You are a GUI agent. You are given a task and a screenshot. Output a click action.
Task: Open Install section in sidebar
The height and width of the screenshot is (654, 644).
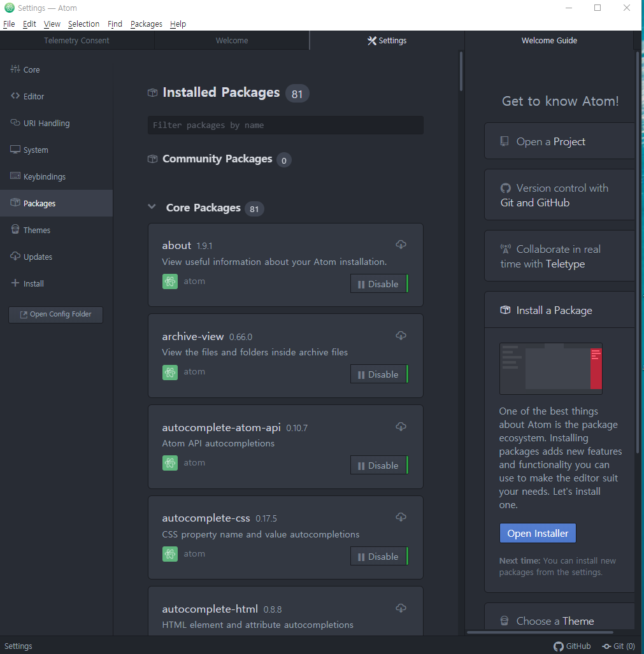pos(56,283)
